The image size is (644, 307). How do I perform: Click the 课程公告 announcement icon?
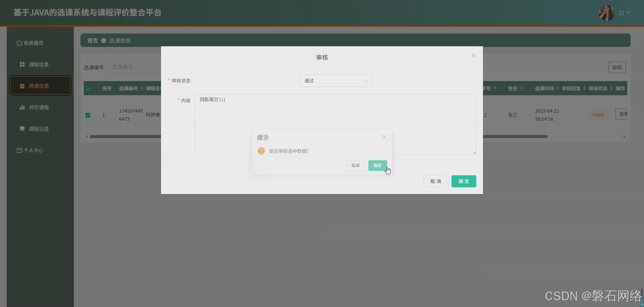click(22, 129)
